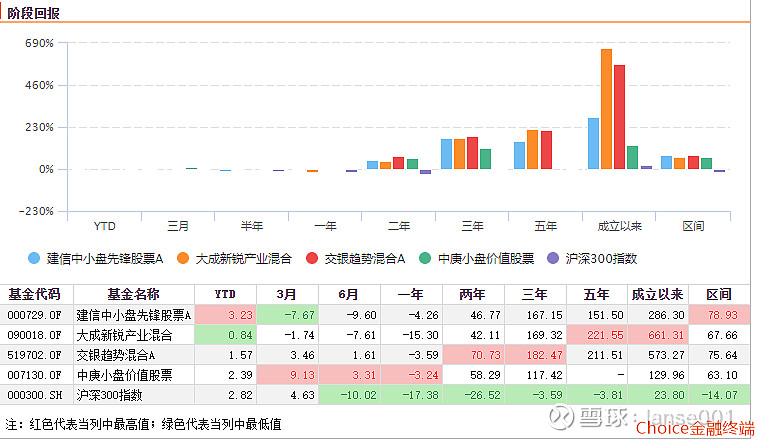Toggle 交银趋势混合A legend label
Image resolution: width=758 pixels, height=440 pixels.
click(x=364, y=259)
